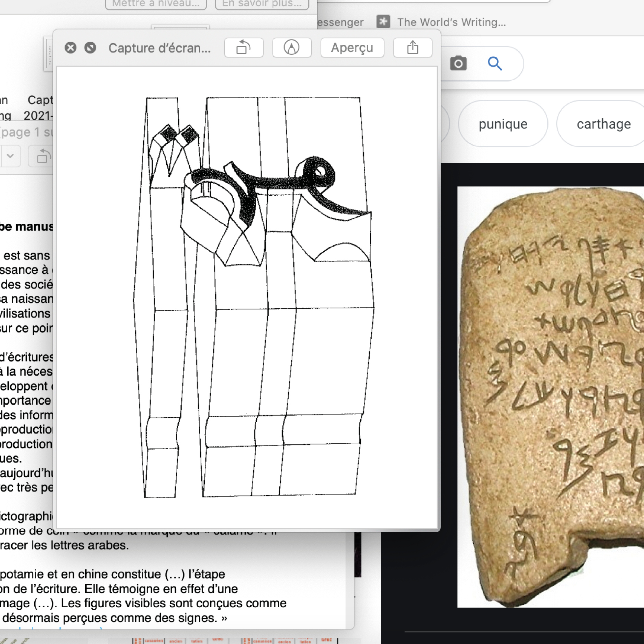
Task: Click the share icon in Quick Look
Action: point(412,48)
